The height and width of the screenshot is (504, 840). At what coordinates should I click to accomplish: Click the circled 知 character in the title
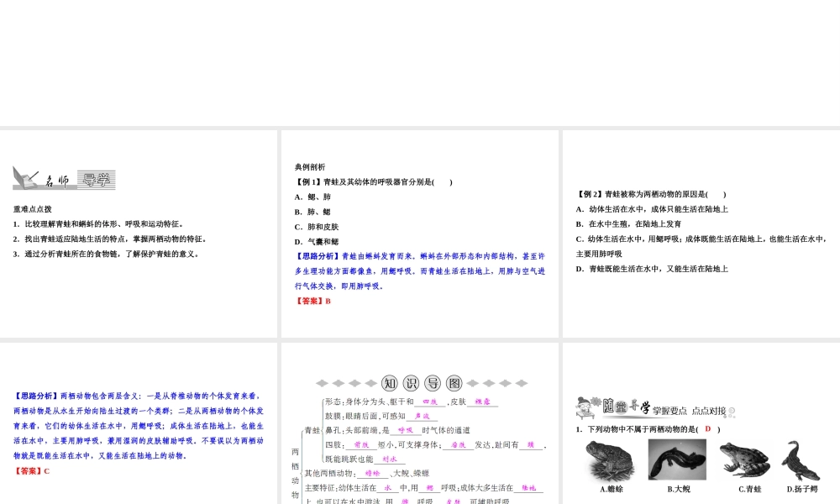point(390,383)
